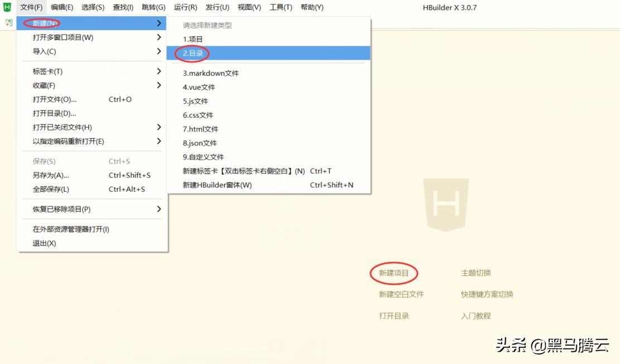This screenshot has width=620, height=364.
Task: Expand the 收藏(F) submenu arrow
Action: [x=159, y=85]
